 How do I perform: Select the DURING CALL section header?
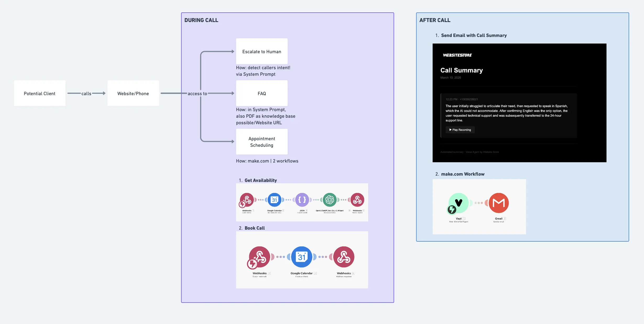tap(201, 20)
